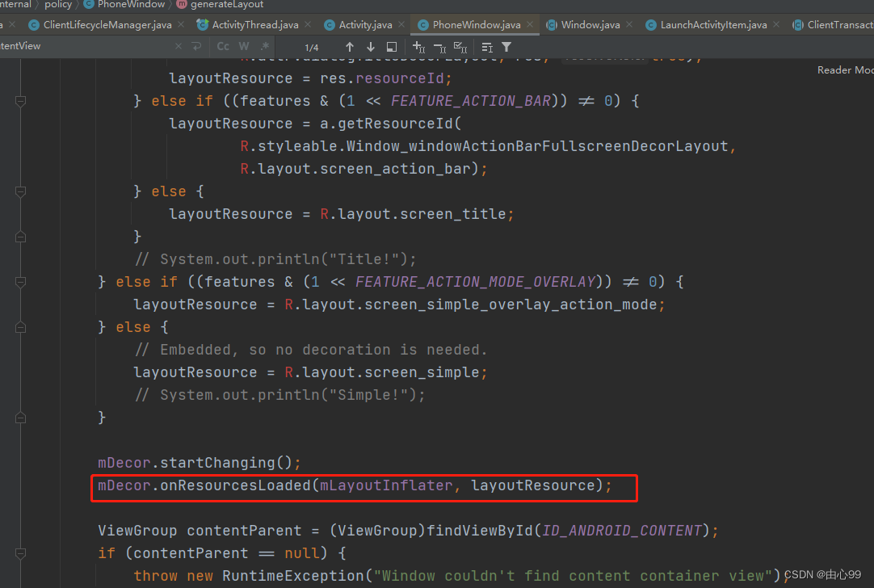Screen dimensions: 874x588
Task: Enable whole words matching with W icon
Action: coord(243,46)
